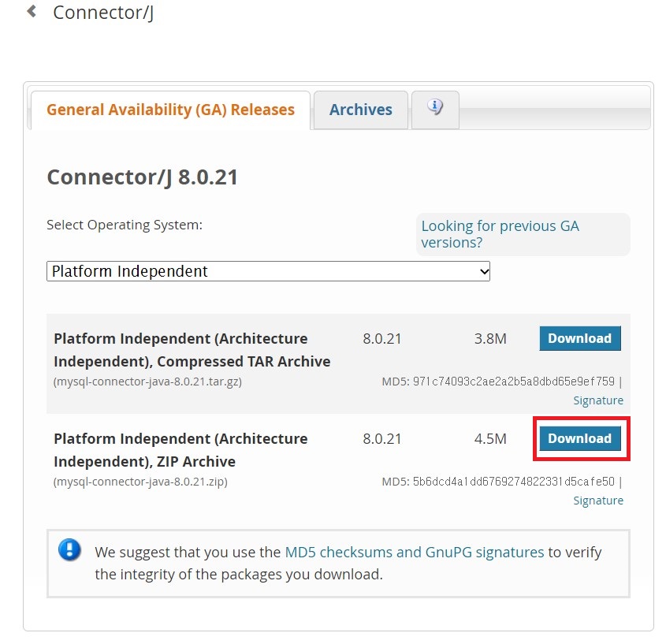The width and height of the screenshot is (666, 644).
Task: Click version 8.0.21 in ZIP row
Action: click(x=381, y=439)
